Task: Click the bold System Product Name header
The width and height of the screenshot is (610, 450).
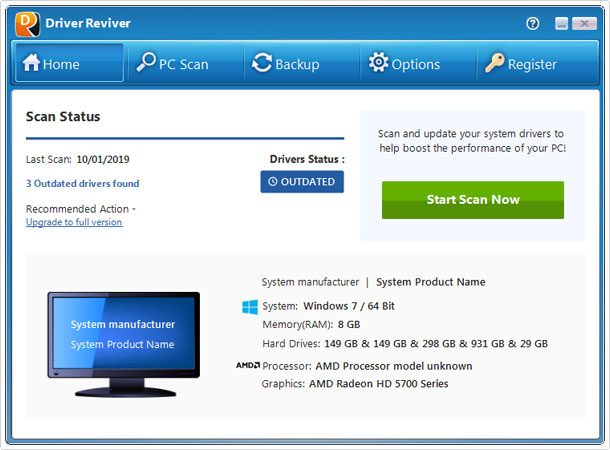Action: click(x=431, y=282)
